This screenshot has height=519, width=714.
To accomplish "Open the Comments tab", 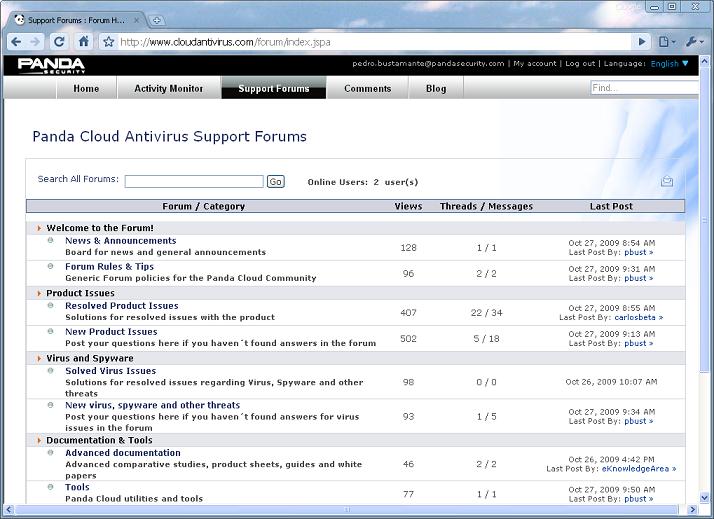I will click(x=367, y=88).
